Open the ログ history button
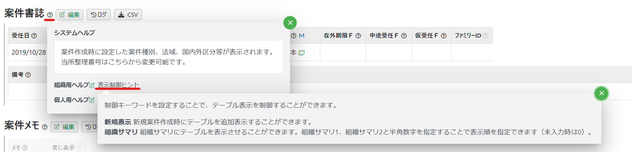644x152 pixels. pos(99,15)
